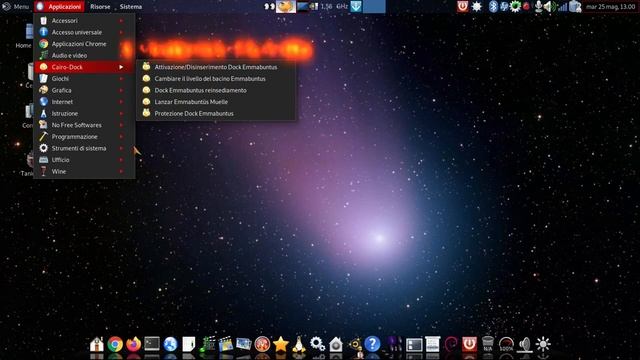Open the white document icon in dock
This screenshot has height=360, width=640.
pyautogui.click(x=189, y=344)
